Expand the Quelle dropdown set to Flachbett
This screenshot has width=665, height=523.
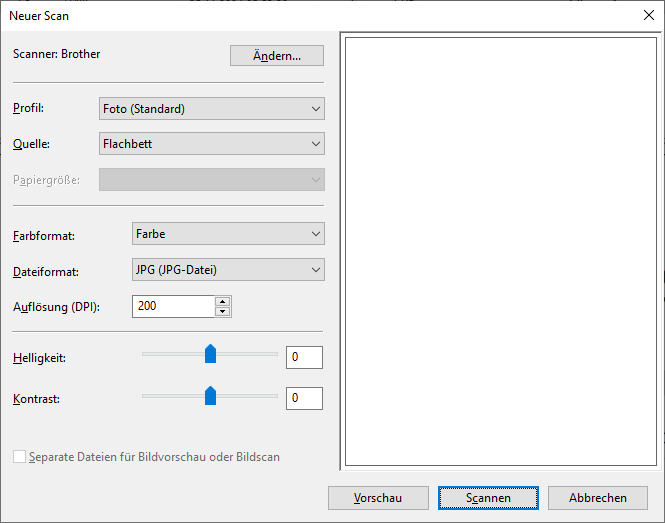(x=211, y=144)
